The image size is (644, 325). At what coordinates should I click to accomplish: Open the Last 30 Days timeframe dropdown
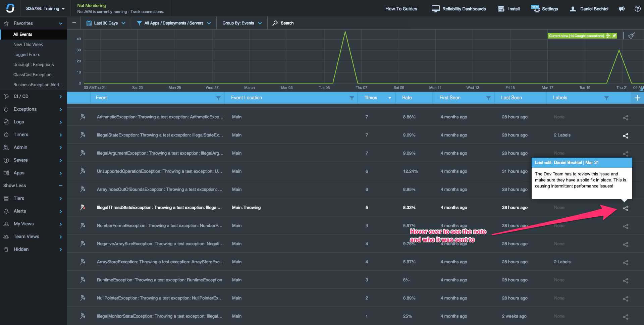pyautogui.click(x=106, y=23)
